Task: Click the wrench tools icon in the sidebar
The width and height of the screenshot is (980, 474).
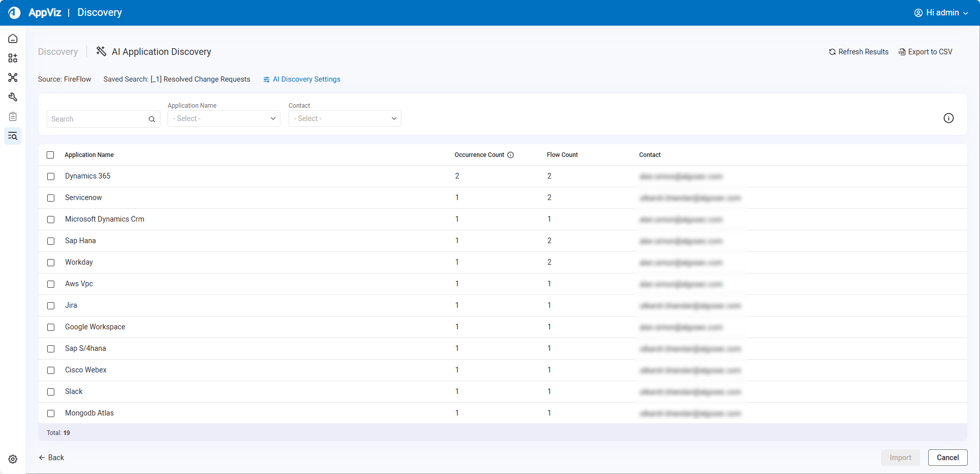Action: click(13, 97)
